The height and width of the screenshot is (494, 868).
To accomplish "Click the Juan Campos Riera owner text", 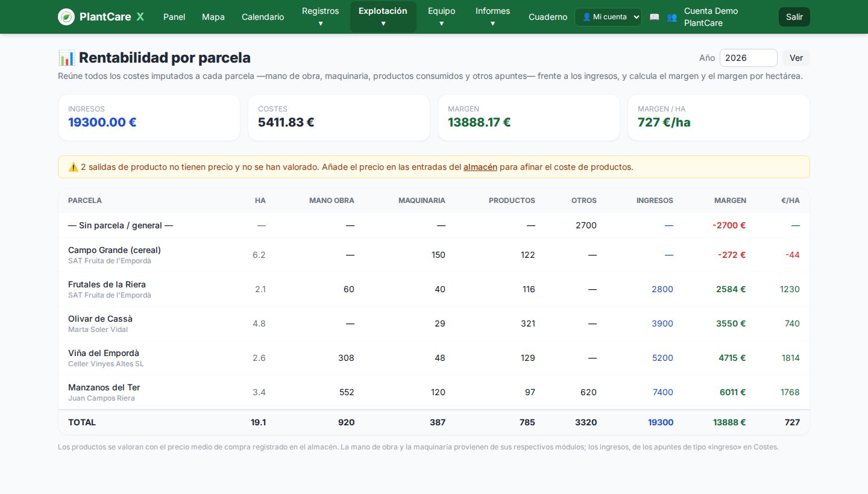I will click(101, 398).
